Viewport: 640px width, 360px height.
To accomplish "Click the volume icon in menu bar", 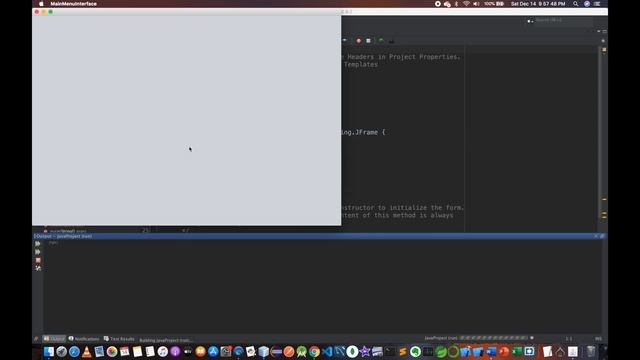I will point(476,4).
